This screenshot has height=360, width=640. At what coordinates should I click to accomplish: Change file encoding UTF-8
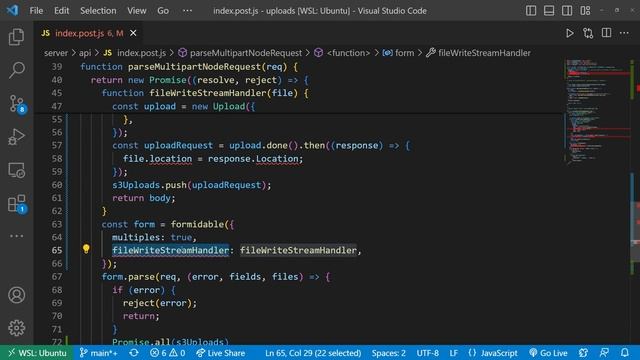tap(427, 353)
